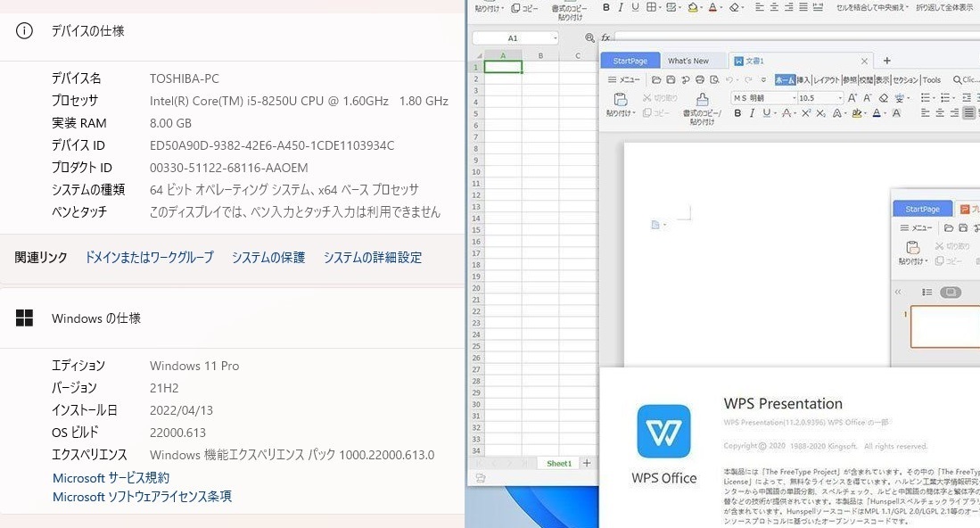
Task: Click the Spreadsheet font color A icon
Action: 712,7
